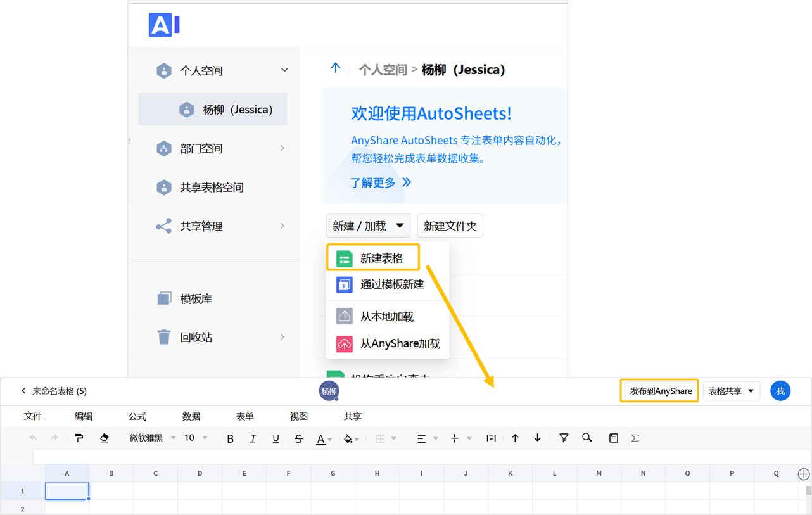This screenshot has width=812, height=515.
Task: Open the 公式 menu
Action: pyautogui.click(x=137, y=416)
